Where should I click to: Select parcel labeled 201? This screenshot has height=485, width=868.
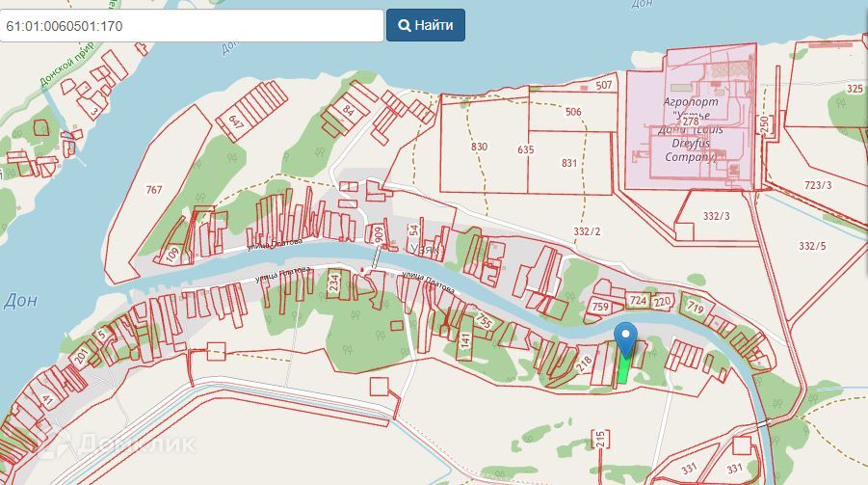(x=81, y=357)
